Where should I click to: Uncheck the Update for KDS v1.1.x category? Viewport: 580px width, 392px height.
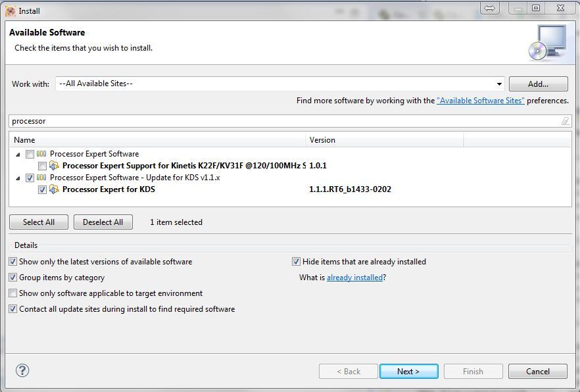coord(30,178)
